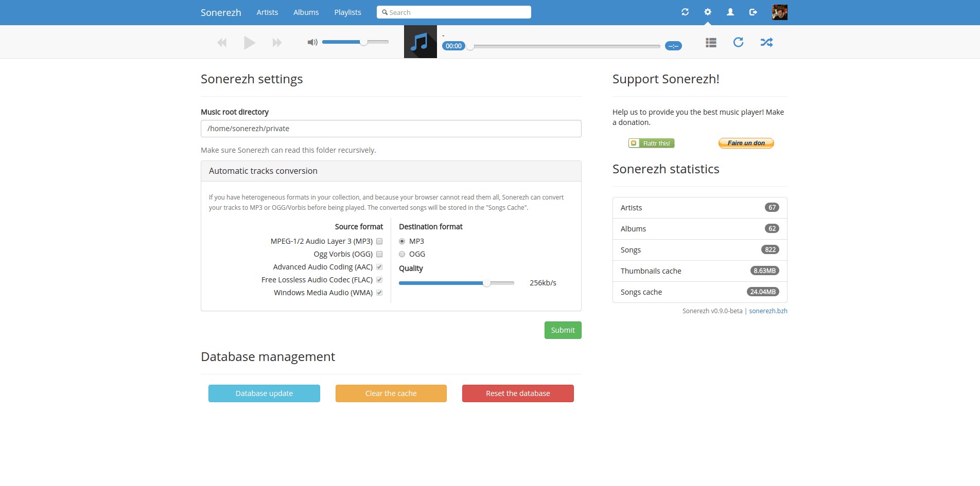Enable Ogg Vorbis (OGG) source checkbox
Screen dimensions: 980x486
pyautogui.click(x=379, y=254)
